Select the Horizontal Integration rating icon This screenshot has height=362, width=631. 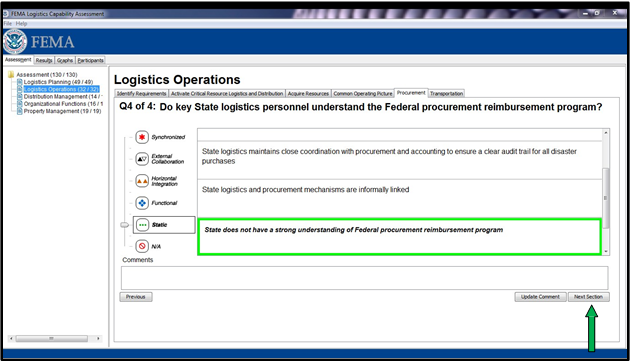142,181
